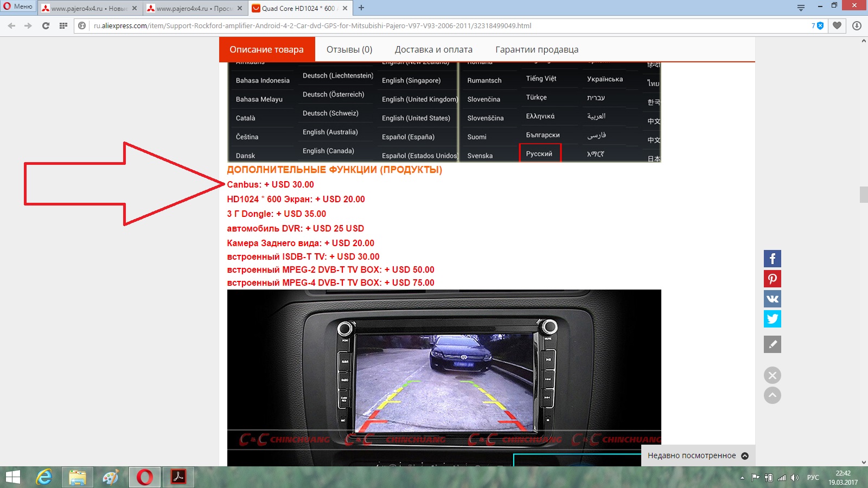Open the Доставка и оплата tab
This screenshot has height=488, width=868.
433,49
